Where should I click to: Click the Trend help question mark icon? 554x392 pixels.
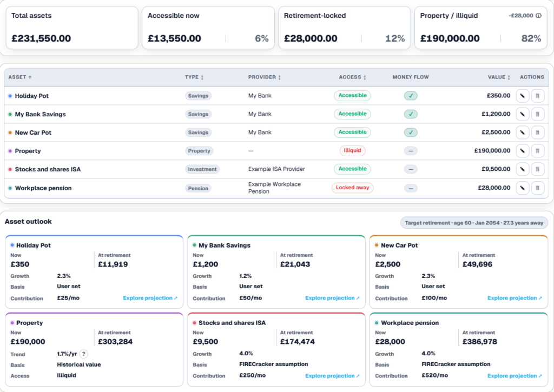(84, 354)
